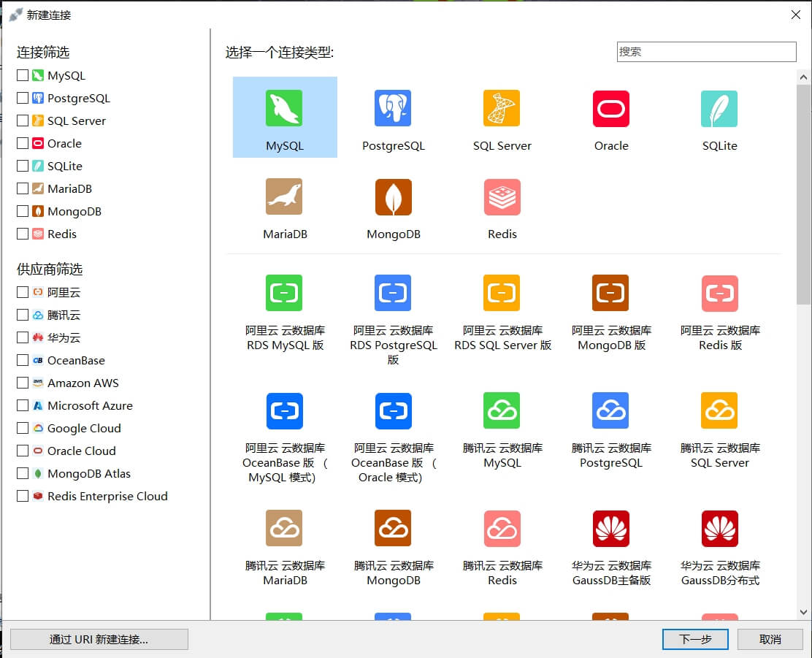Check the MongoDB connection filter checkbox

22,211
